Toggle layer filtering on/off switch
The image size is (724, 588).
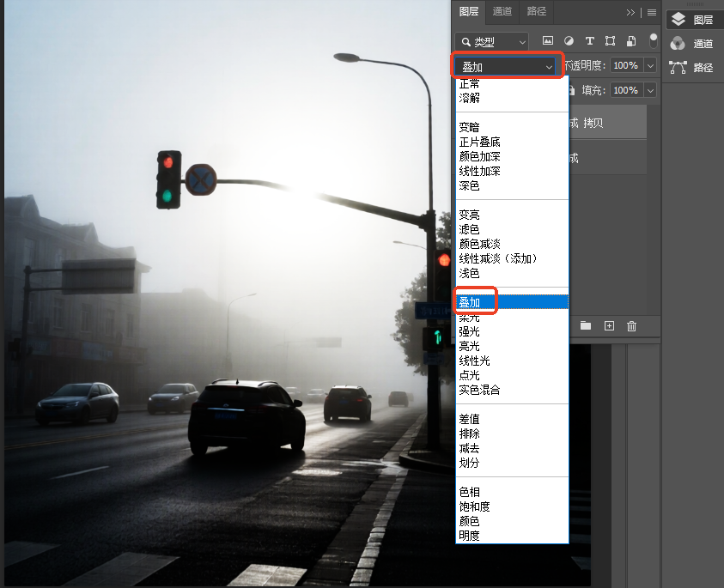click(x=653, y=40)
